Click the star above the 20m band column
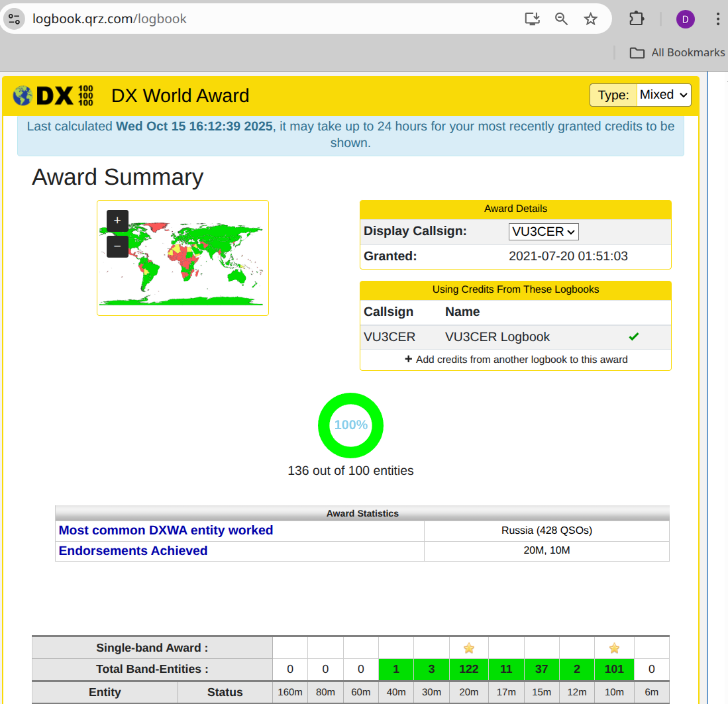 click(x=469, y=648)
